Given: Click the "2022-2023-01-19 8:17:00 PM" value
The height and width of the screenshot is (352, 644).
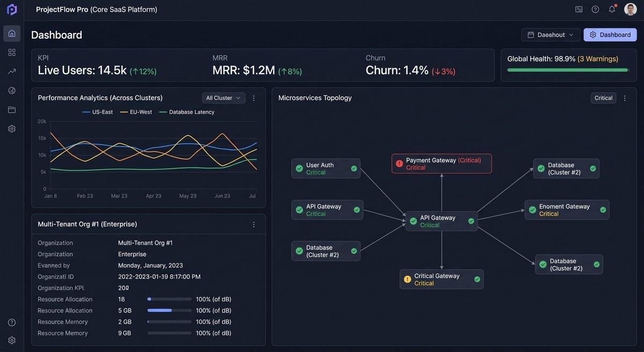Looking at the screenshot, I should click(159, 277).
